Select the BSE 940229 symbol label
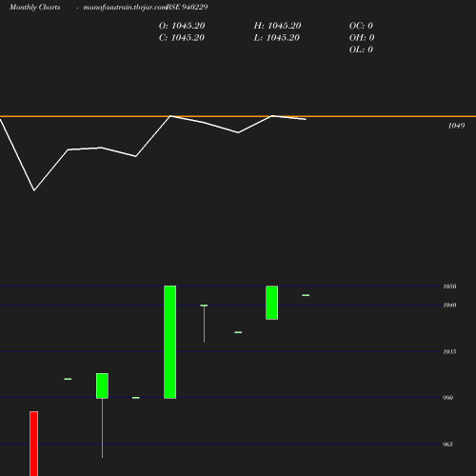Screen dimensions: 476x476 (188, 7)
